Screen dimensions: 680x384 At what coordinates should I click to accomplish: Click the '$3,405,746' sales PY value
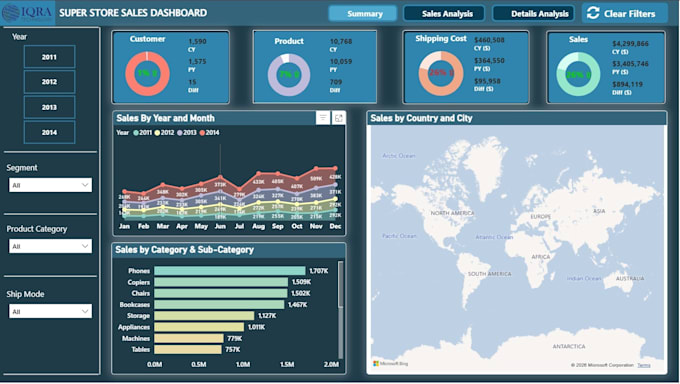coord(630,64)
